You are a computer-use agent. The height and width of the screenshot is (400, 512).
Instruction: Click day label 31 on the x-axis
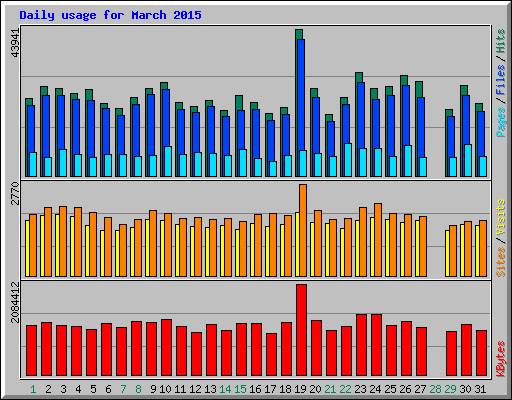[x=480, y=389]
